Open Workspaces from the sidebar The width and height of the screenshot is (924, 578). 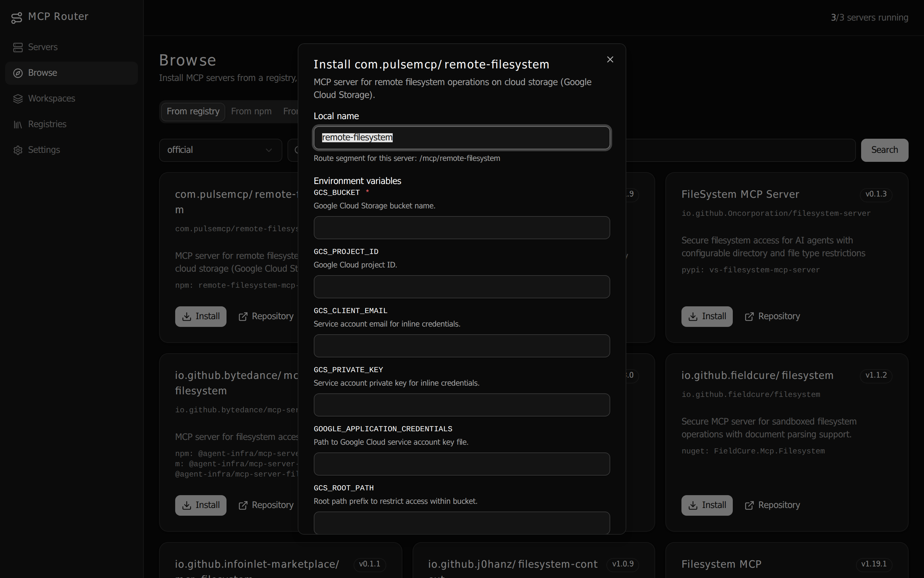click(x=72, y=99)
